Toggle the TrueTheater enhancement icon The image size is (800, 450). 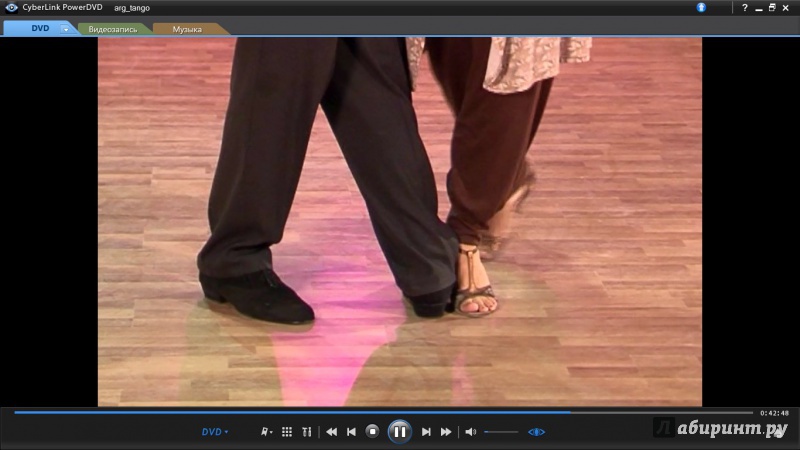pyautogui.click(x=536, y=432)
